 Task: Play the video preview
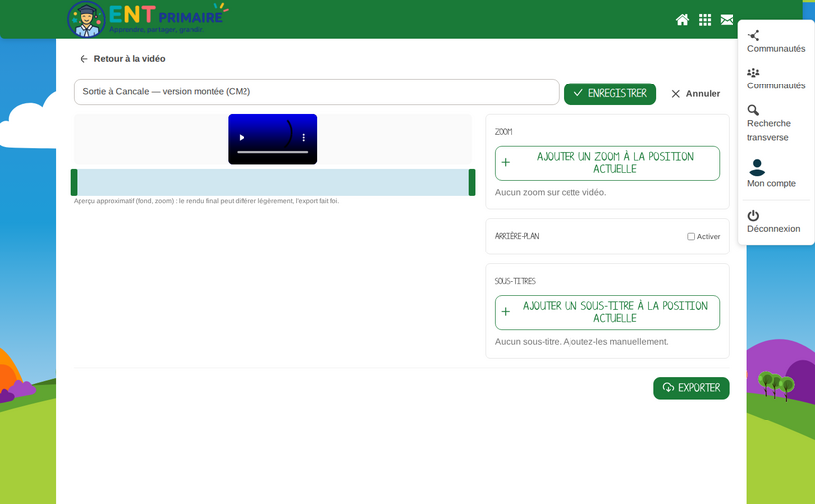tap(242, 138)
